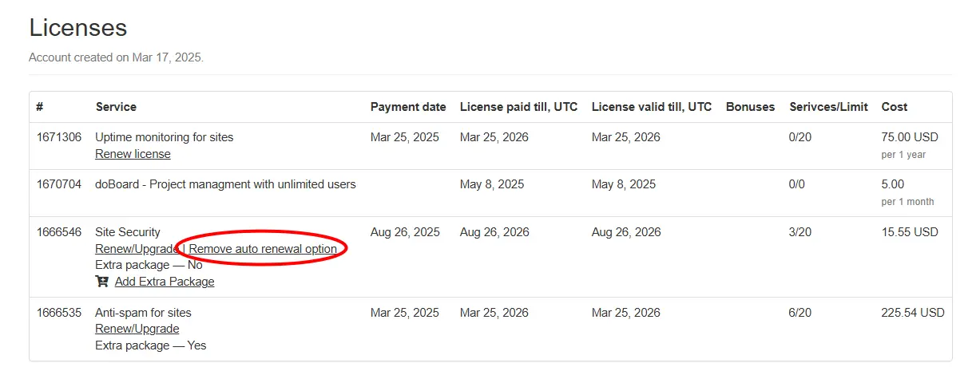980x371 pixels.
Task: Open Renew/Upgrade for Site Security
Action: point(137,249)
